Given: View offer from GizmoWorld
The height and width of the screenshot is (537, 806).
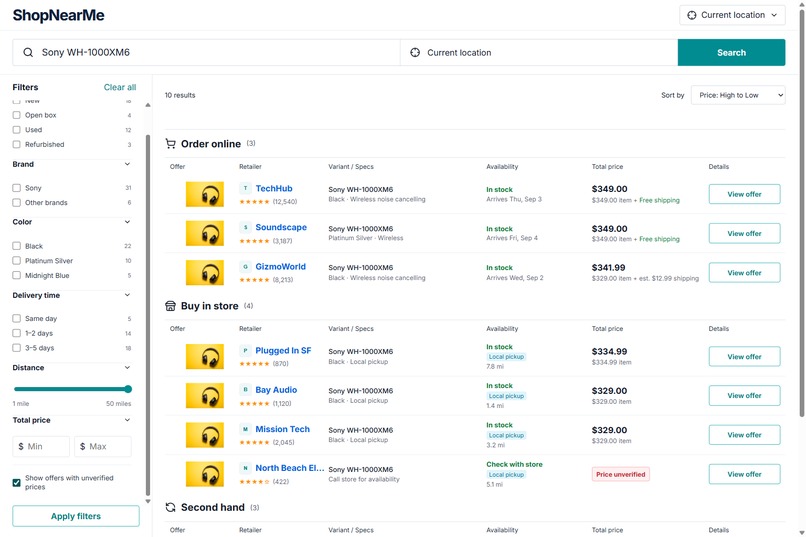Looking at the screenshot, I should tap(744, 273).
